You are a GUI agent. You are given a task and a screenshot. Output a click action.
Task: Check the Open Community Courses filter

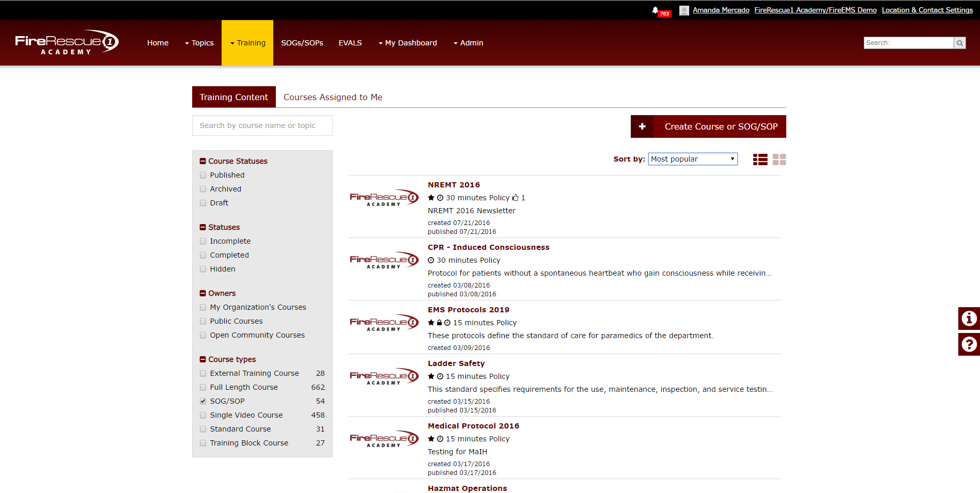[x=203, y=336]
